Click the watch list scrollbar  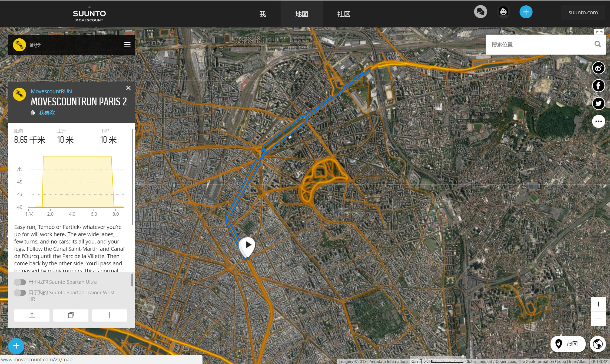click(x=132, y=280)
